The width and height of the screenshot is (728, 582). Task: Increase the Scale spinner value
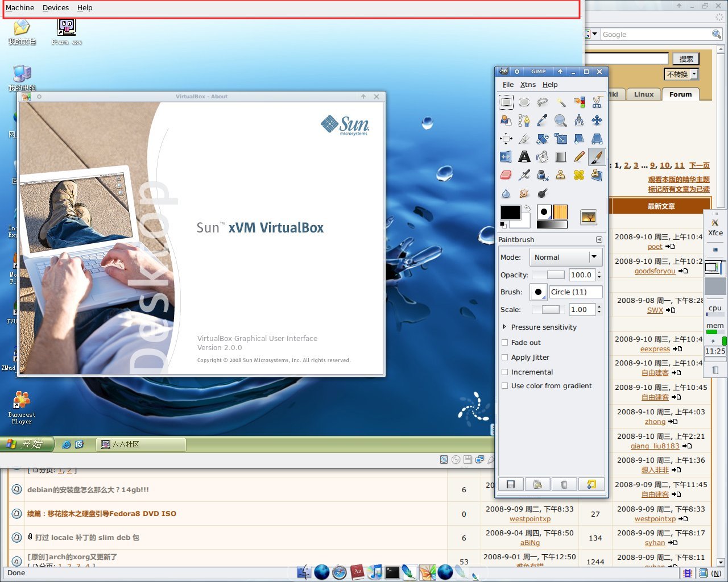point(599,307)
